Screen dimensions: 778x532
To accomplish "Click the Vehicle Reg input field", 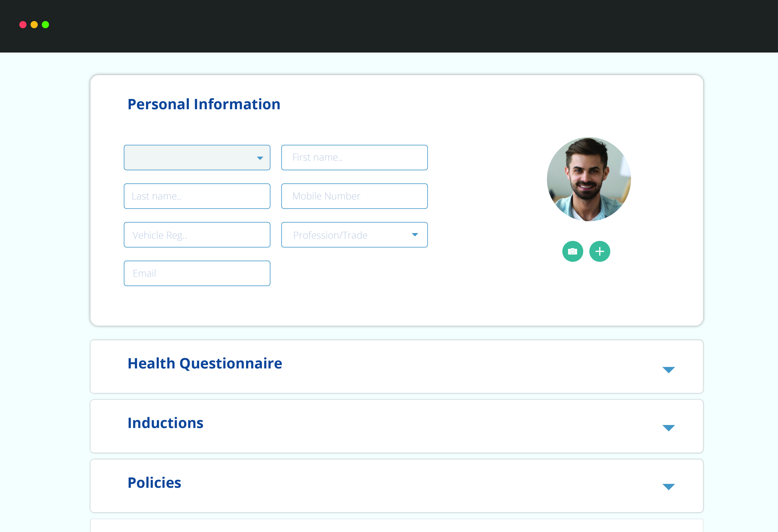I will pos(197,235).
